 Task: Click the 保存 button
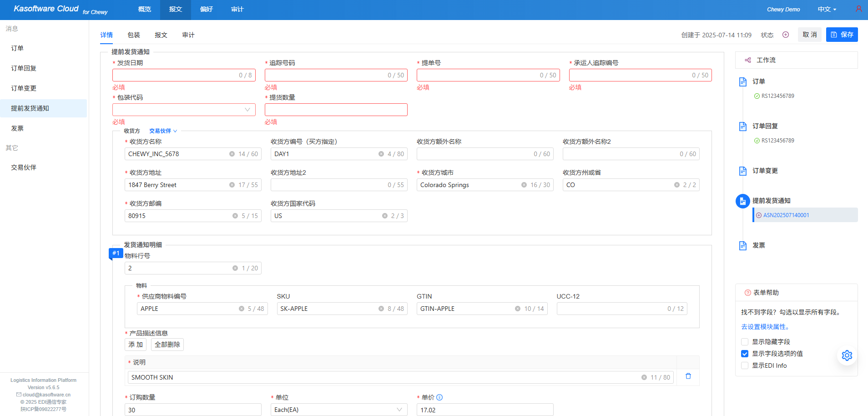pos(842,35)
